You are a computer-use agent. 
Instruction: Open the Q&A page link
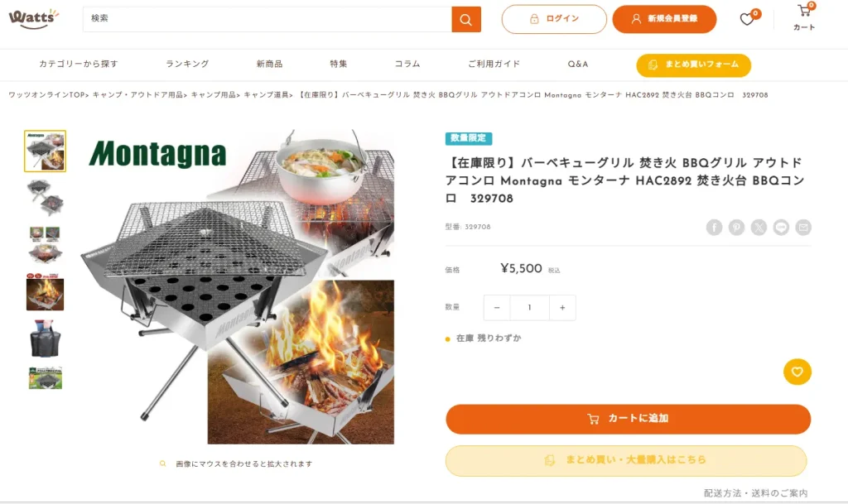[x=577, y=64]
